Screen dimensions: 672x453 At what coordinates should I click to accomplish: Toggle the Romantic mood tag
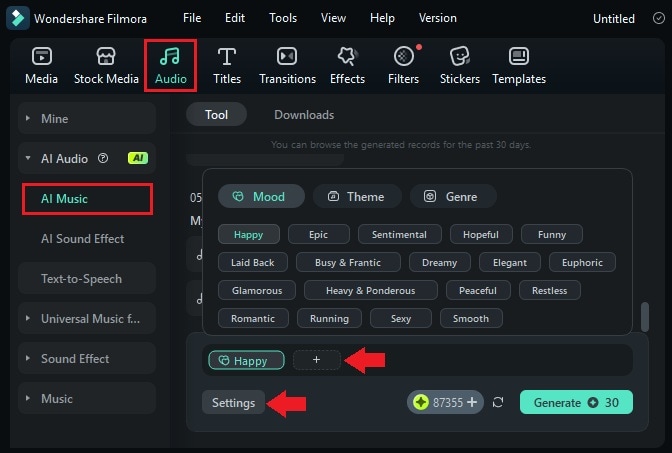(253, 318)
